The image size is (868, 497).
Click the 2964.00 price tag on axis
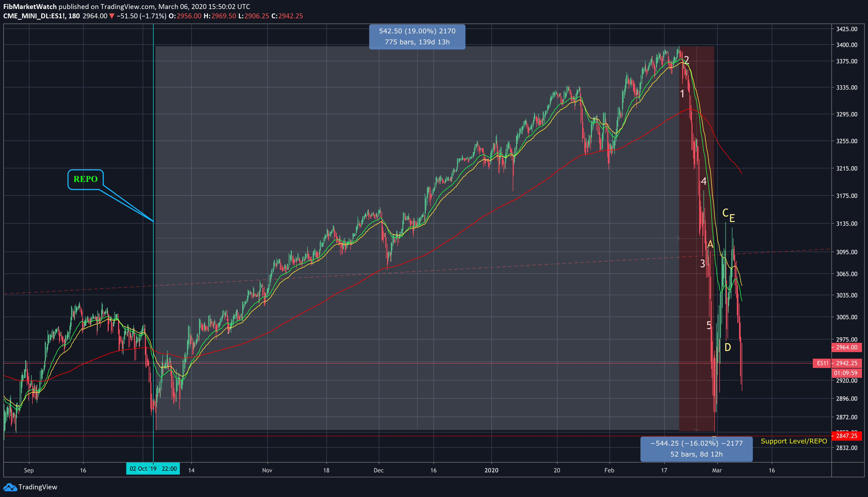[847, 347]
